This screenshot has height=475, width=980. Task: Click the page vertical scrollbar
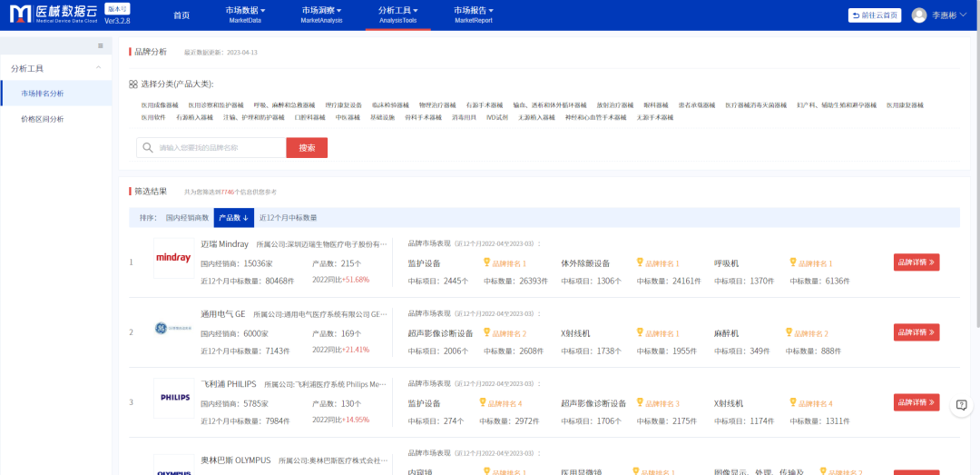[976, 178]
